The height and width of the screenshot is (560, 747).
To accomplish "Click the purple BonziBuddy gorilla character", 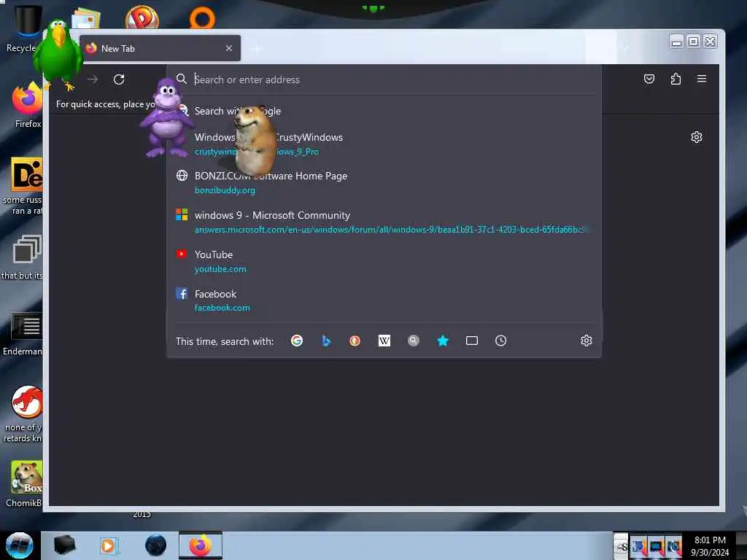I will tap(166, 118).
